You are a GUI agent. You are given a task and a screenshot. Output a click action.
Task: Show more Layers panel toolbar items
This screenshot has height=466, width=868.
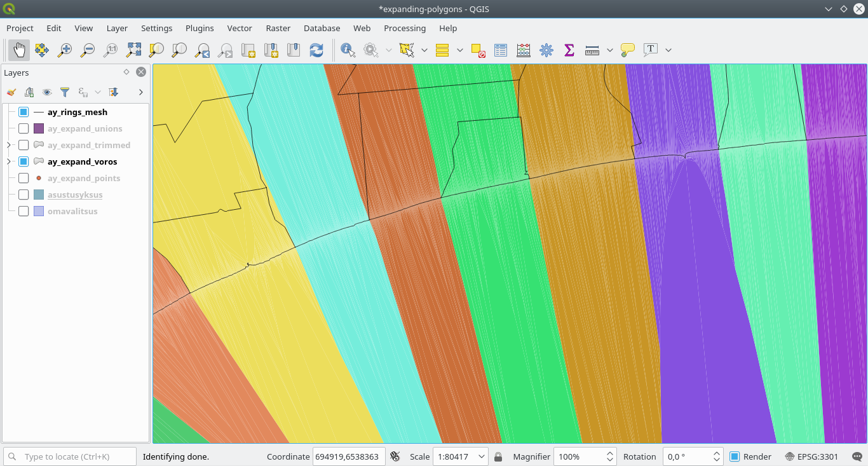141,92
